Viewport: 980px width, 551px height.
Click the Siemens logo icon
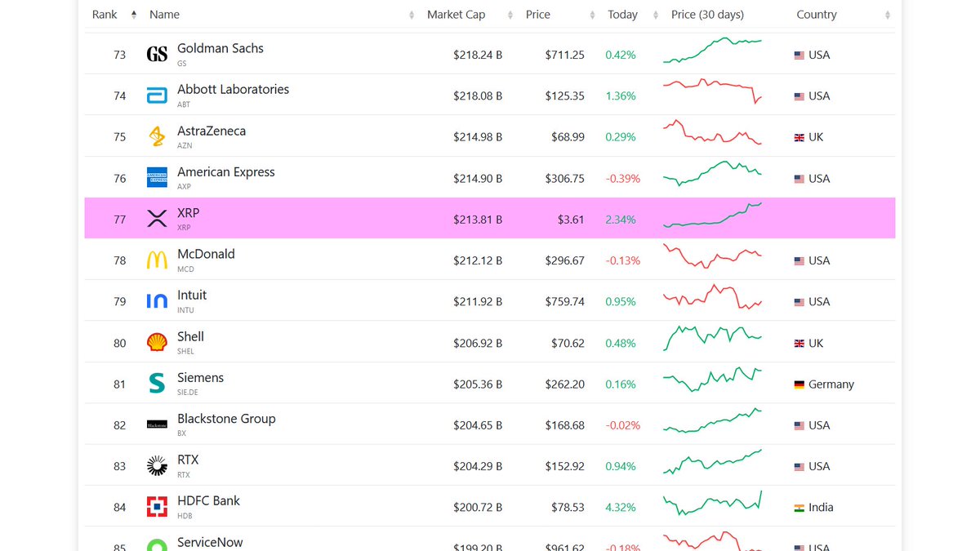[157, 384]
